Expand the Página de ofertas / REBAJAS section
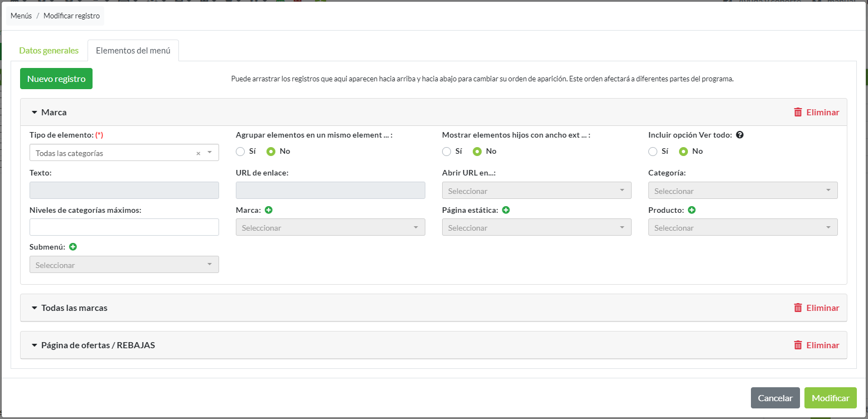The height and width of the screenshot is (419, 868). coord(98,345)
